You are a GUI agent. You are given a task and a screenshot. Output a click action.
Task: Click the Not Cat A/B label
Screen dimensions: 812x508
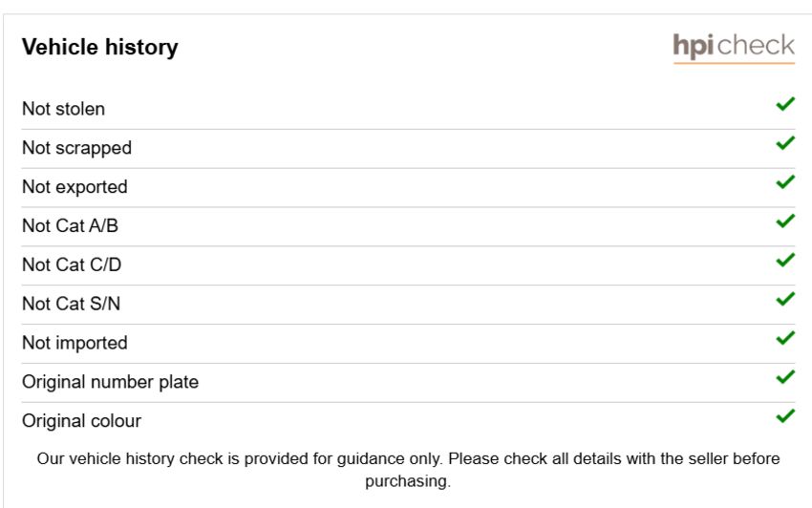click(71, 225)
